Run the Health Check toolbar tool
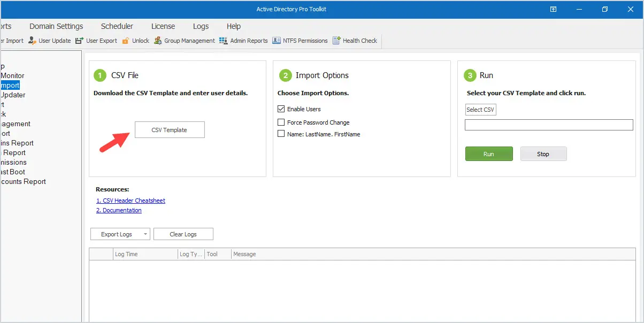This screenshot has width=644, height=323. (x=355, y=41)
